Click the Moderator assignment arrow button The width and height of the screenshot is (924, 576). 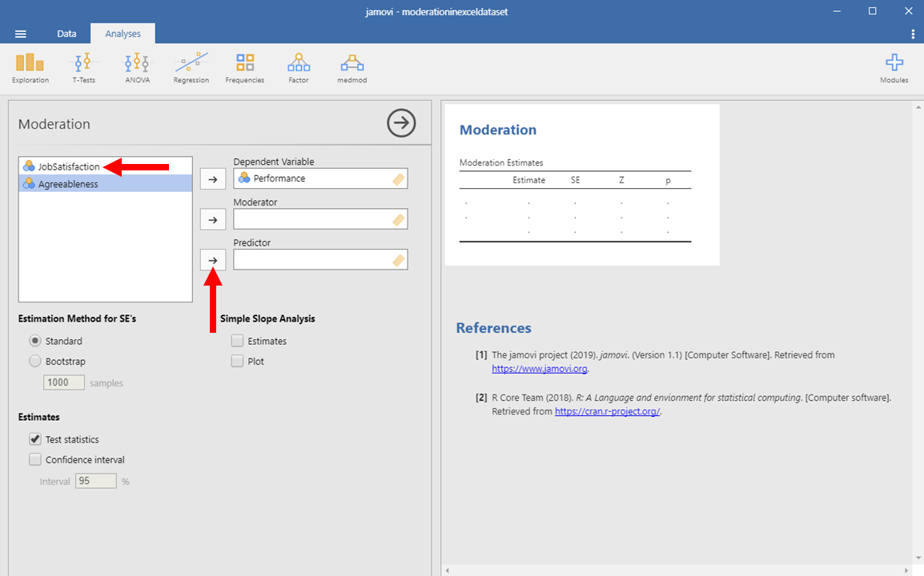[212, 219]
